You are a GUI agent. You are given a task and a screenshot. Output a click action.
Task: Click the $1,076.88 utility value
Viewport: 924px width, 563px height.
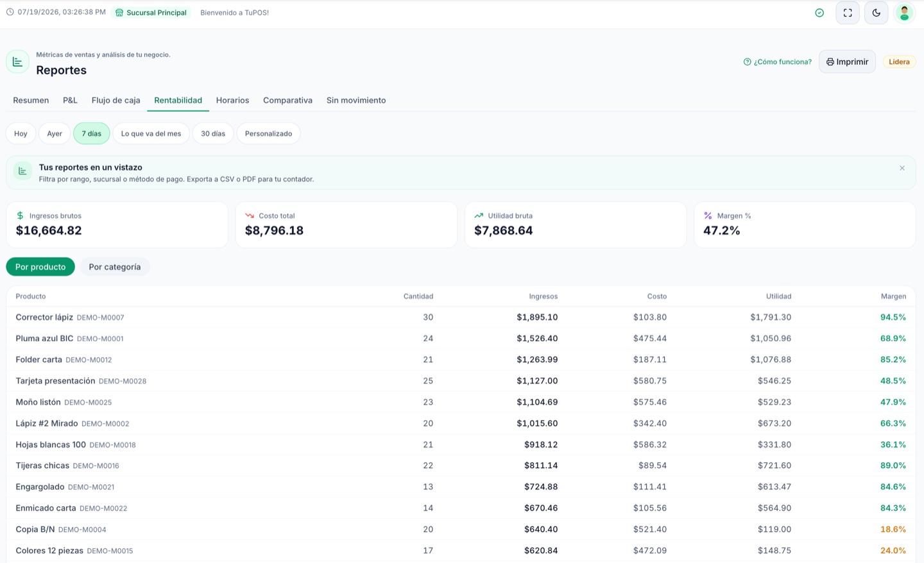[771, 360]
